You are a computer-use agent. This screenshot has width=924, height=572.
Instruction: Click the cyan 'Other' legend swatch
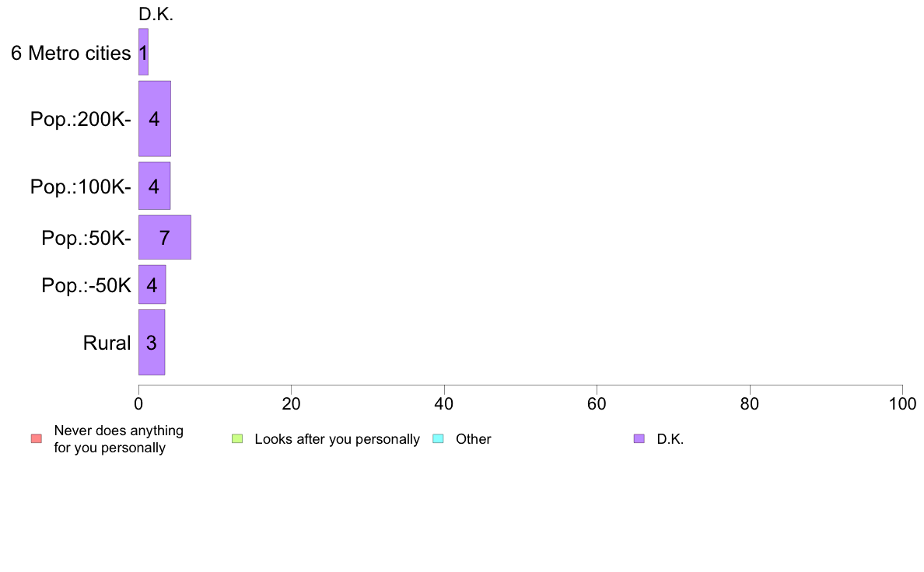pyautogui.click(x=439, y=439)
